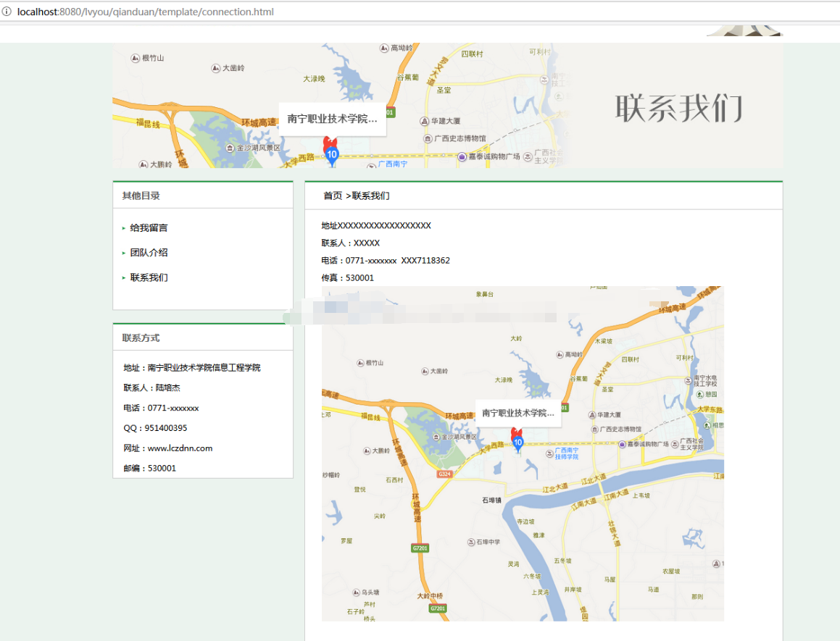This screenshot has height=641, width=840.
Task: Click the 石埠中学 icon on main map
Action: [471, 542]
